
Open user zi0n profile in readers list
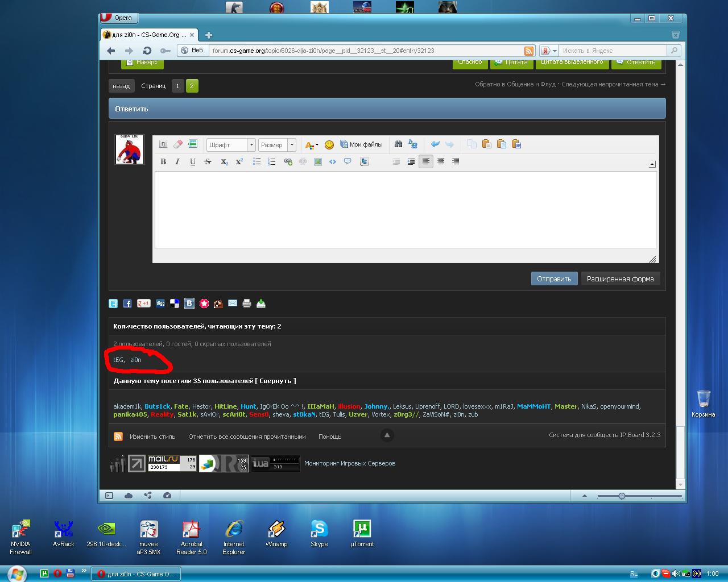(135, 360)
